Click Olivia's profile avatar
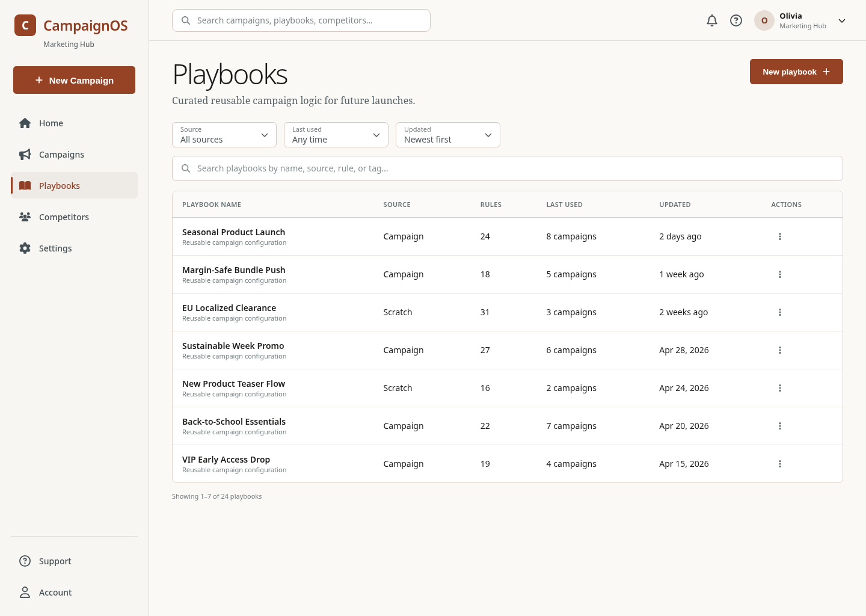The image size is (866, 616). point(764,20)
